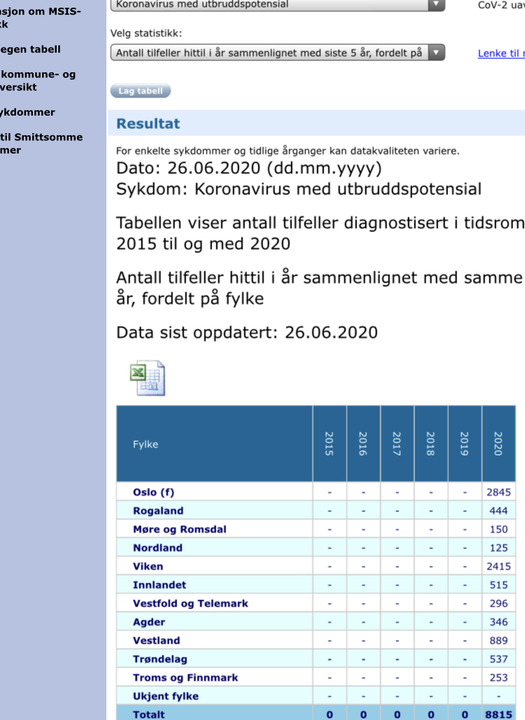This screenshot has width=525, height=720.
Task: Select the Trøndelag row label
Action: [160, 659]
